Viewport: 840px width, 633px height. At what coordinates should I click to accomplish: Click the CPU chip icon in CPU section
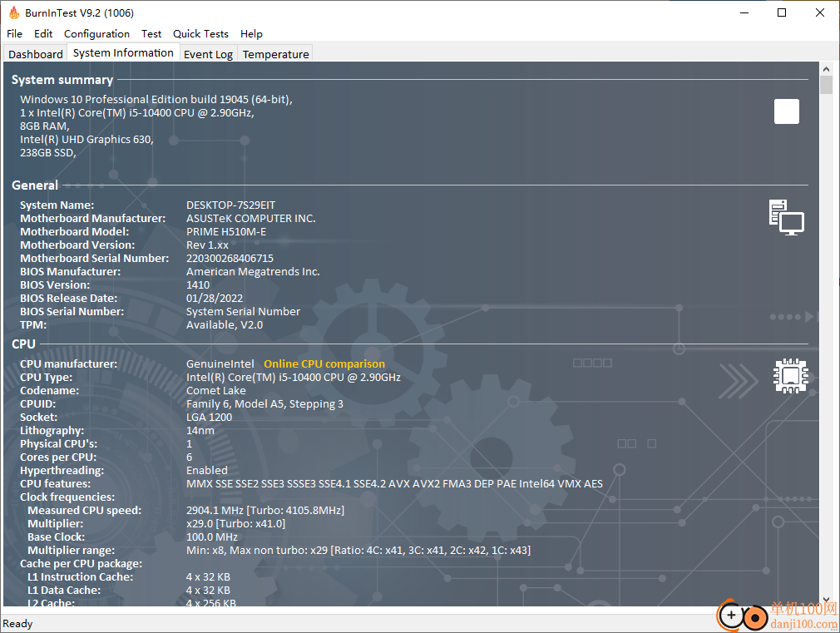[x=791, y=376]
